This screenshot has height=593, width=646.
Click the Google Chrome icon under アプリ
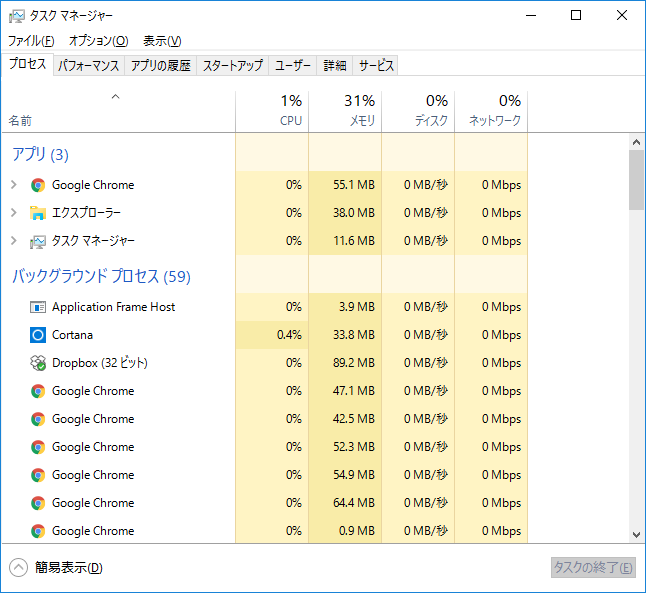click(x=38, y=185)
